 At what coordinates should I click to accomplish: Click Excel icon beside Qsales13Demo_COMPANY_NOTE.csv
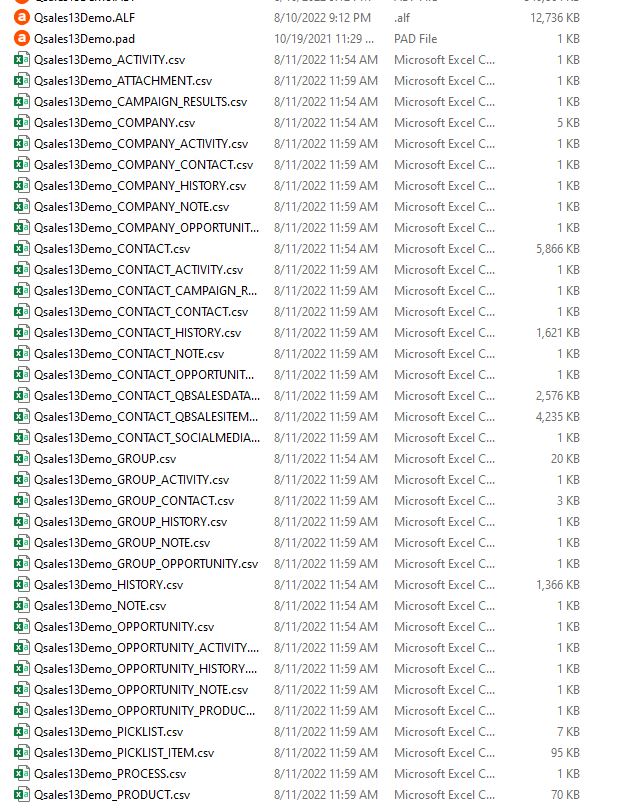pyautogui.click(x=22, y=207)
